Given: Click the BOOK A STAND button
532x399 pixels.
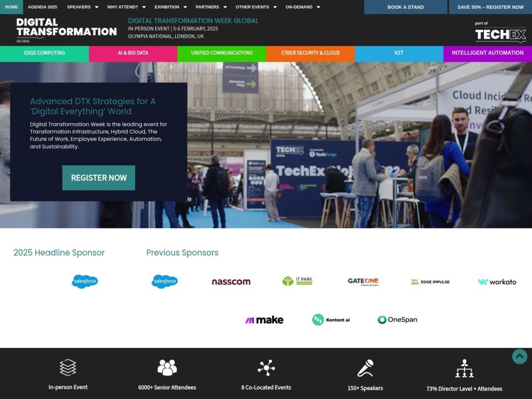Looking at the screenshot, I should coord(406,7).
